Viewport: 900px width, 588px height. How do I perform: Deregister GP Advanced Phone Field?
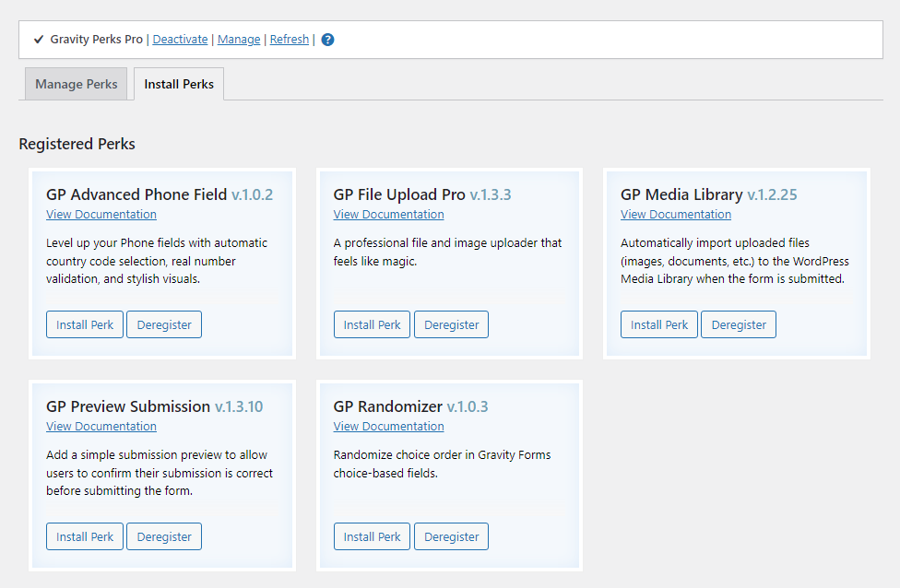[164, 324]
